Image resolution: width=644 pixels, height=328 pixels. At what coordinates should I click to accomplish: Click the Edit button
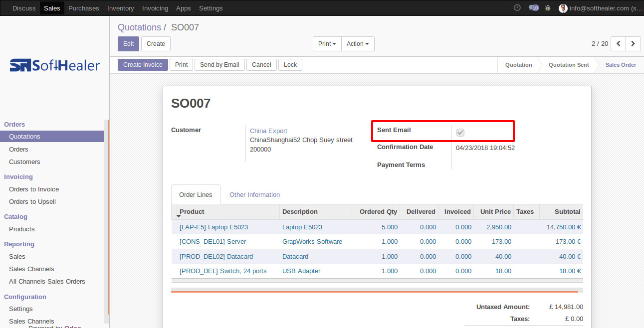[129, 44]
